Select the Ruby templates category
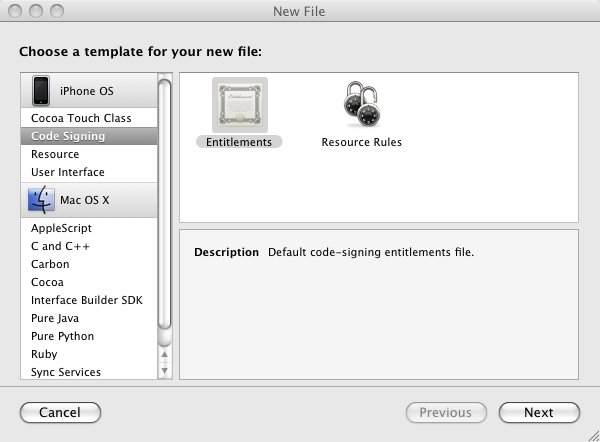This screenshot has height=442, width=600. tap(44, 354)
